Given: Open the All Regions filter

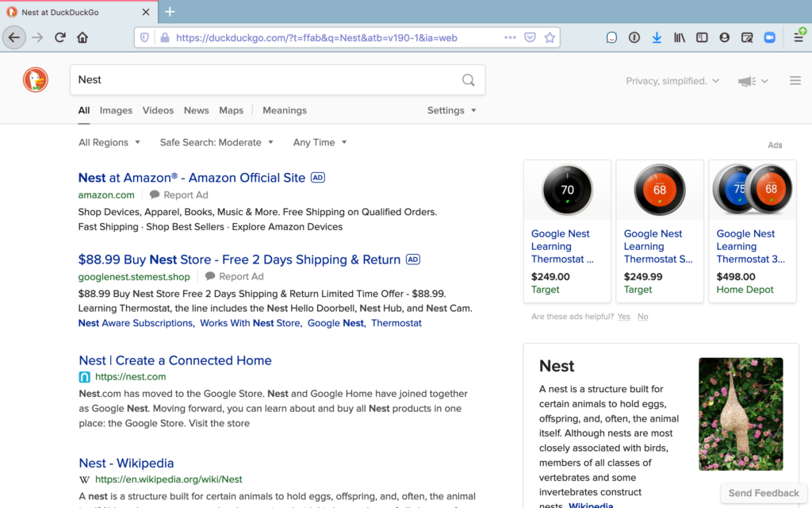Looking at the screenshot, I should (x=109, y=142).
